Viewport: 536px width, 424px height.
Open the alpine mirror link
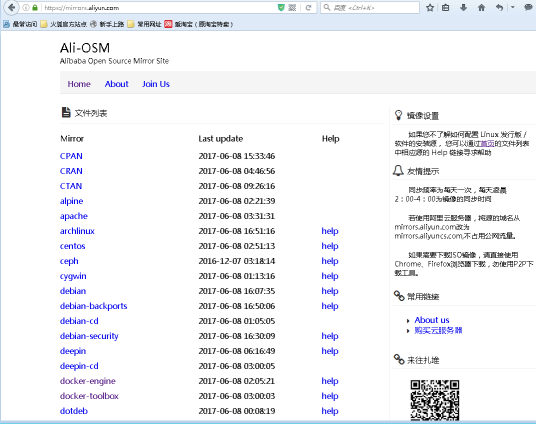(x=71, y=201)
